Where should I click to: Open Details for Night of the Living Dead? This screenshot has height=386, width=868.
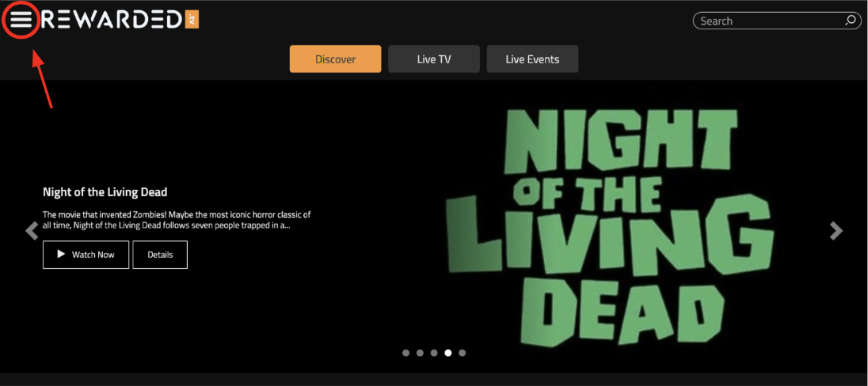click(160, 255)
